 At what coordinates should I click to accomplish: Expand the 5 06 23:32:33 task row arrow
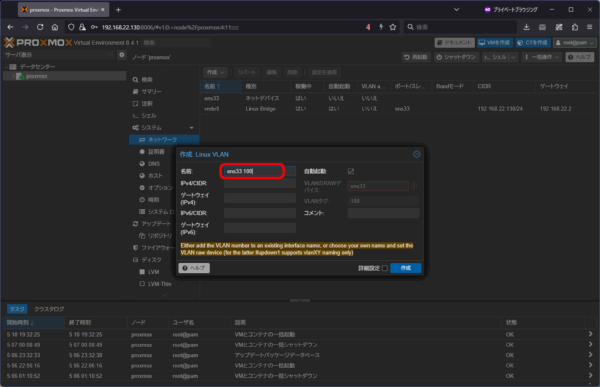point(591,355)
